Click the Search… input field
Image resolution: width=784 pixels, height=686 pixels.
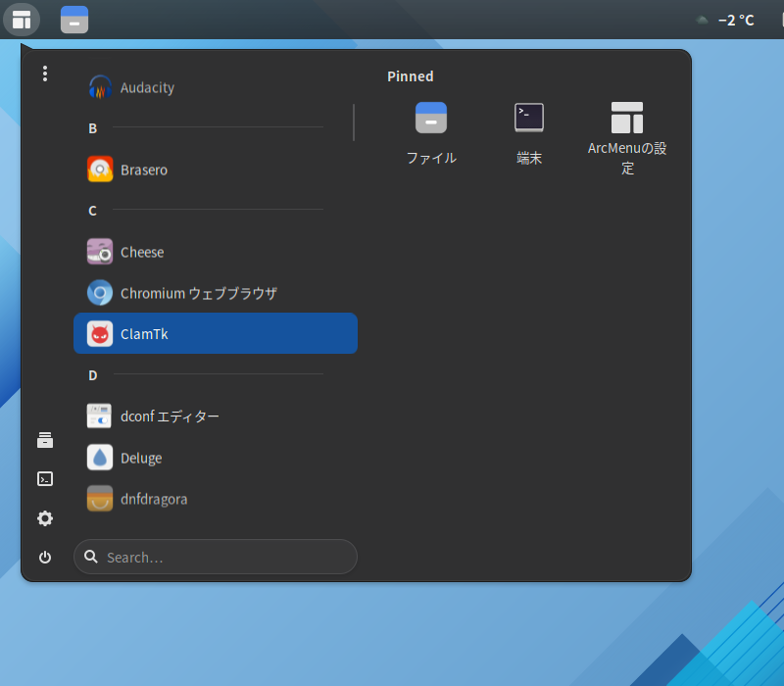(x=216, y=557)
